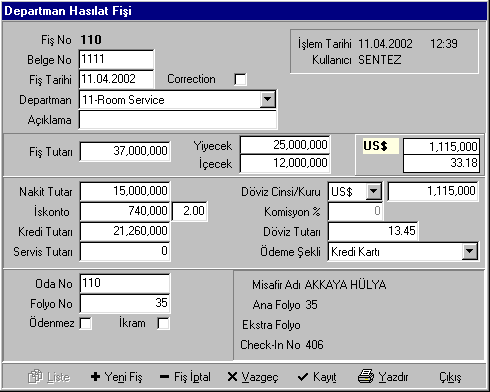490x392 pixels.
Task: Expand the Döviz Cinsi US$ dropdown
Action: click(x=374, y=192)
